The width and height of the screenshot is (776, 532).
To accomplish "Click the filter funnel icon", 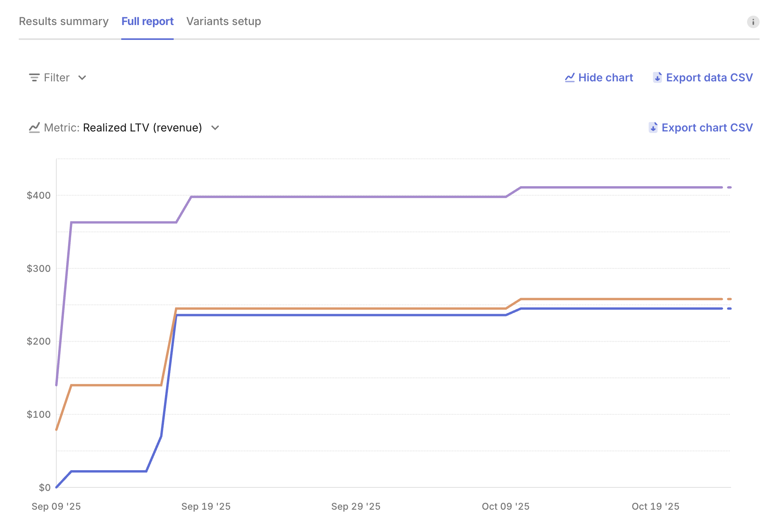I will [x=34, y=77].
